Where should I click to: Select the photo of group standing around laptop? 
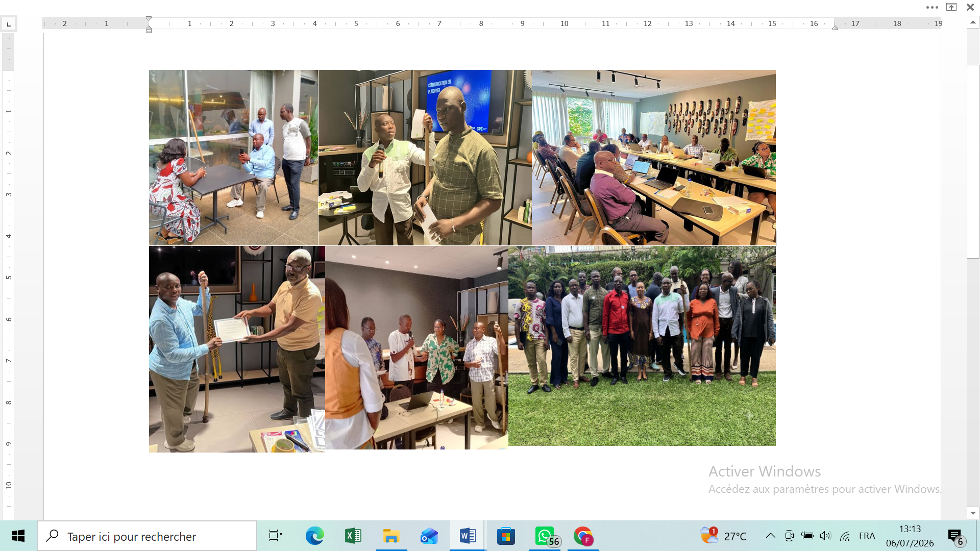(416, 348)
